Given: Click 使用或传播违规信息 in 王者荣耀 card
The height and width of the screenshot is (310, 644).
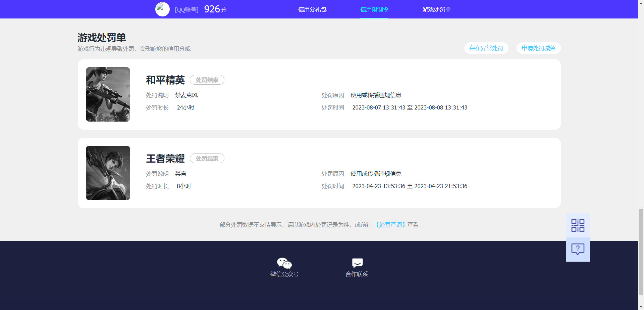Looking at the screenshot, I should pyautogui.click(x=376, y=174).
